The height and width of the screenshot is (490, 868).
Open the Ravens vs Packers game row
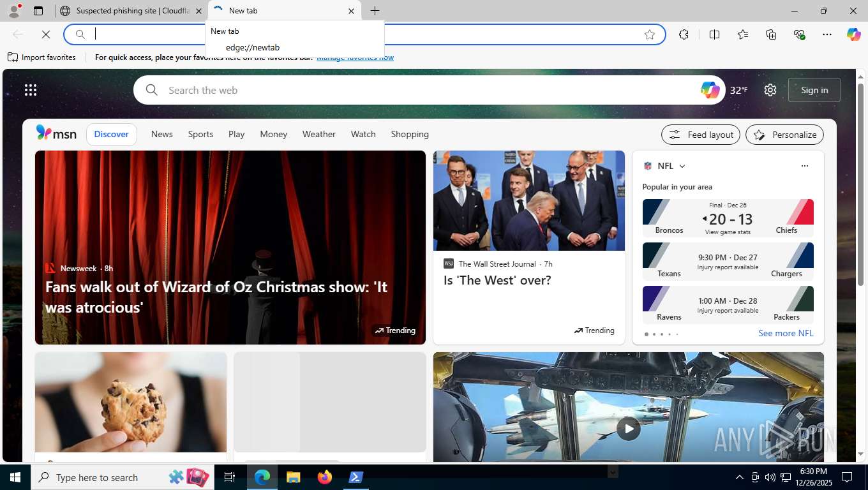[x=728, y=305]
